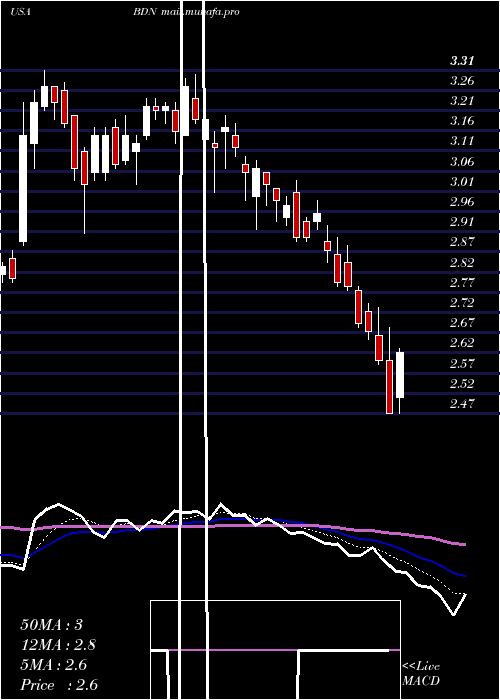Click the 2.82 price axis label
The width and height of the screenshot is (500, 700).
pyautogui.click(x=462, y=263)
